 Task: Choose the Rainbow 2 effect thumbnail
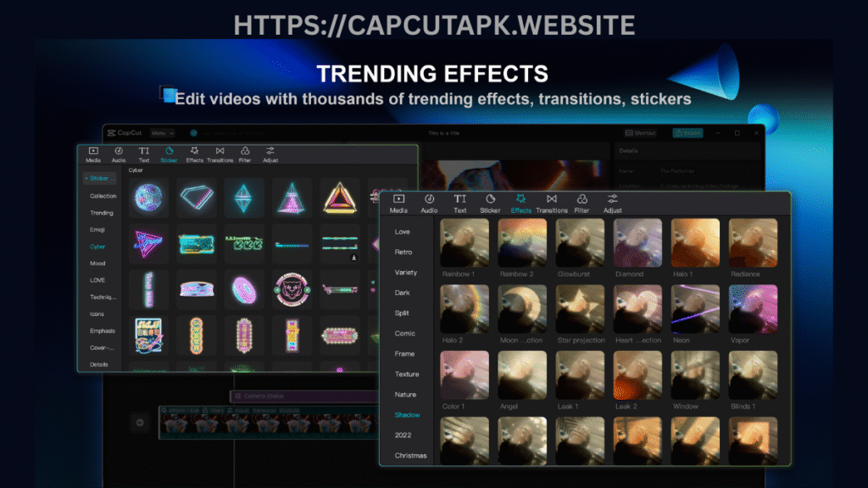[x=522, y=242]
